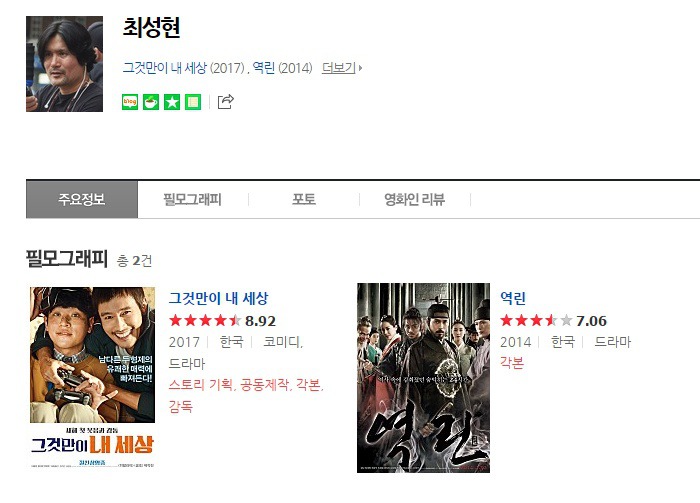Open the share arrow icon

(225, 102)
